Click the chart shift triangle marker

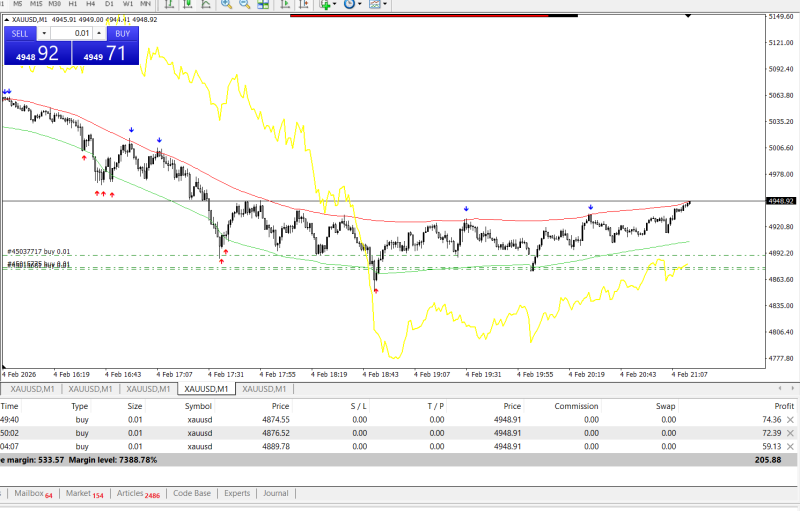coord(688,16)
